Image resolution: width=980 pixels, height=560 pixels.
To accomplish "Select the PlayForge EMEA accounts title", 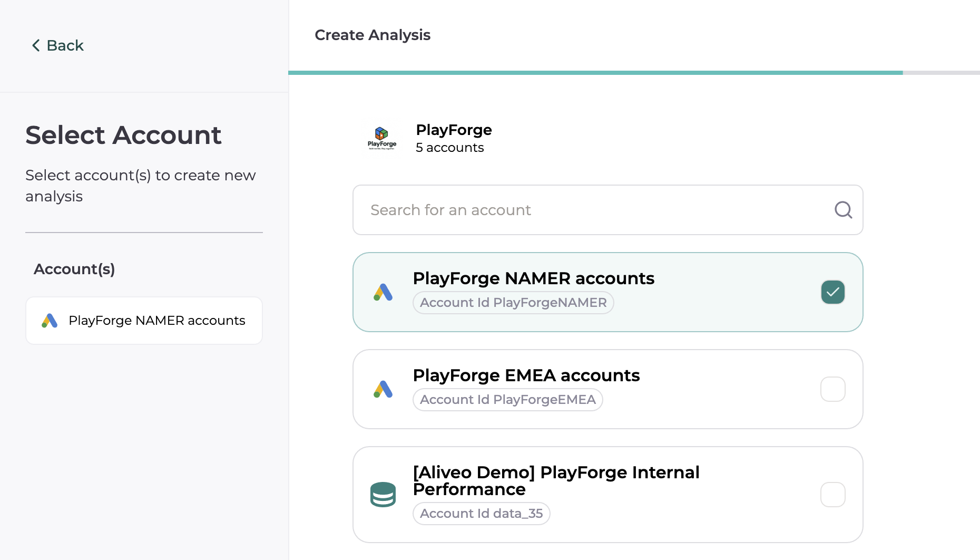I will (526, 375).
